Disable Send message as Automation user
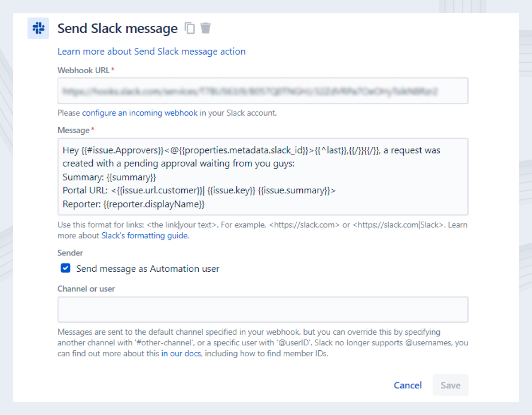 (x=65, y=268)
